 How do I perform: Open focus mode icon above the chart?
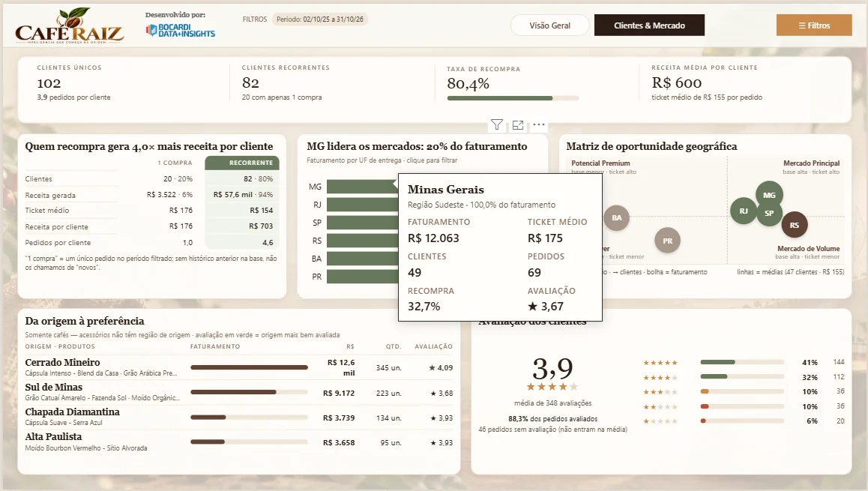pos(518,125)
